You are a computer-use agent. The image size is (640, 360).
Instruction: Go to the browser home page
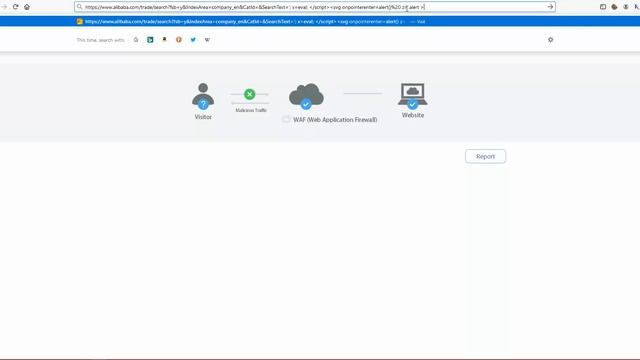27,7
